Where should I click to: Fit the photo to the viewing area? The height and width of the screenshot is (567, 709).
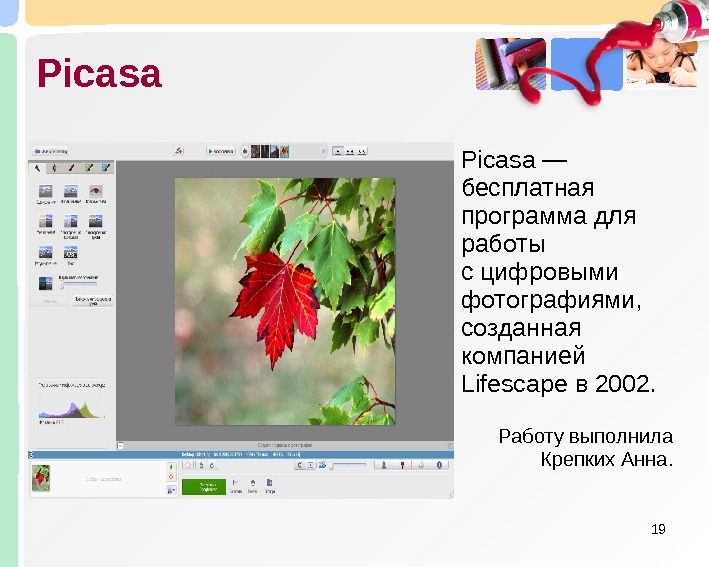click(299, 465)
